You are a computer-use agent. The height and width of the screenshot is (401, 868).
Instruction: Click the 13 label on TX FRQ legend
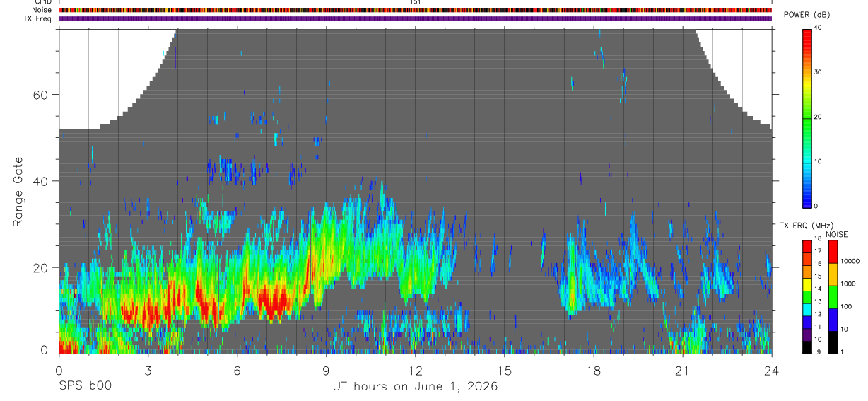(818, 301)
